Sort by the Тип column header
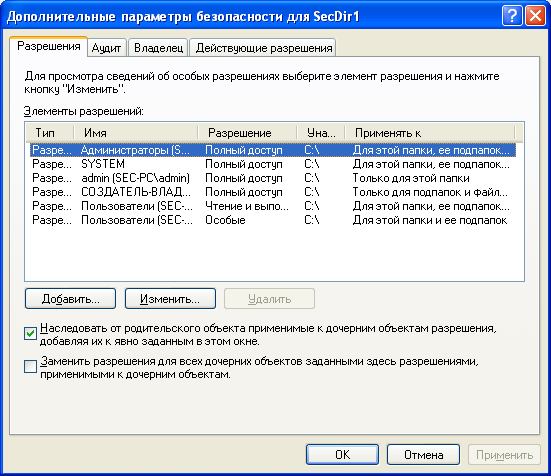 50,133
